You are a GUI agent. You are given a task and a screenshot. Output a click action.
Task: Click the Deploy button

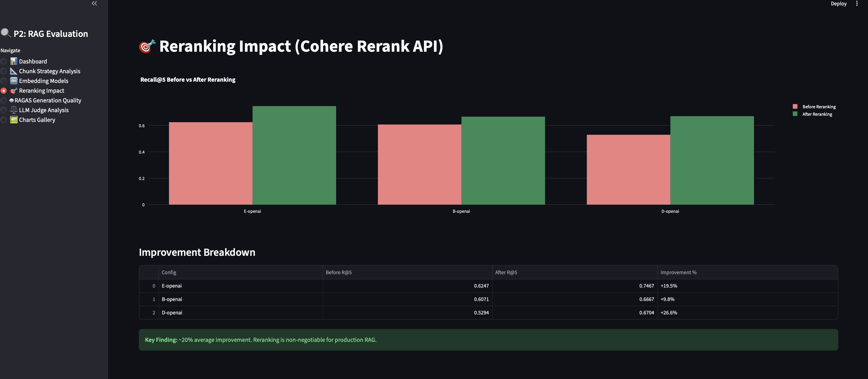(x=838, y=4)
